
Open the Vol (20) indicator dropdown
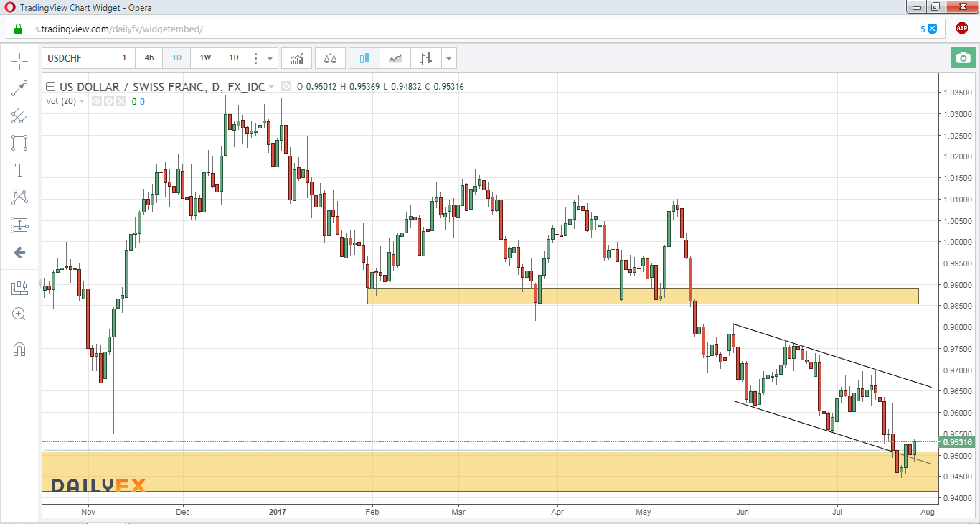[x=82, y=101]
